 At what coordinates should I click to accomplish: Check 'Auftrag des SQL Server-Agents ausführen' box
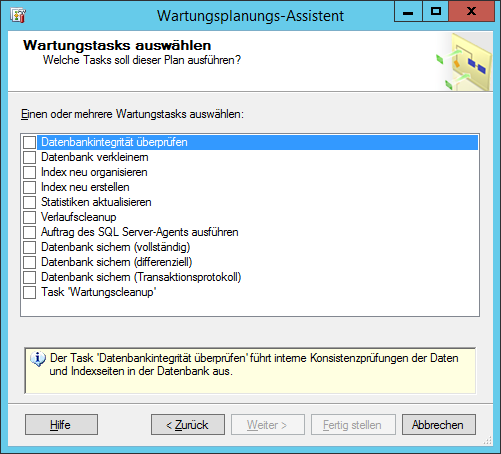coord(29,232)
